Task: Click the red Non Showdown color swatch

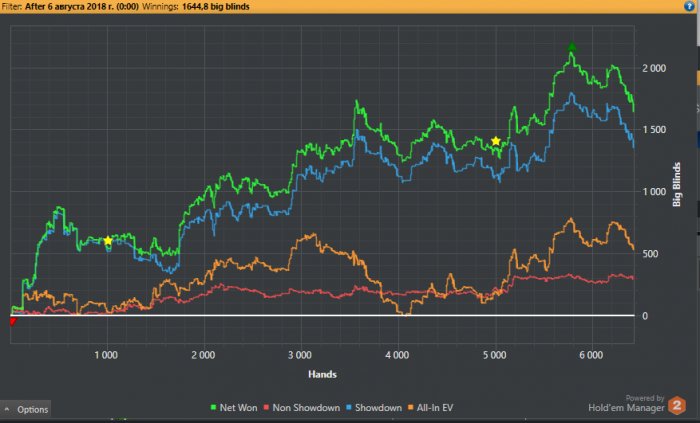Action: point(267,407)
